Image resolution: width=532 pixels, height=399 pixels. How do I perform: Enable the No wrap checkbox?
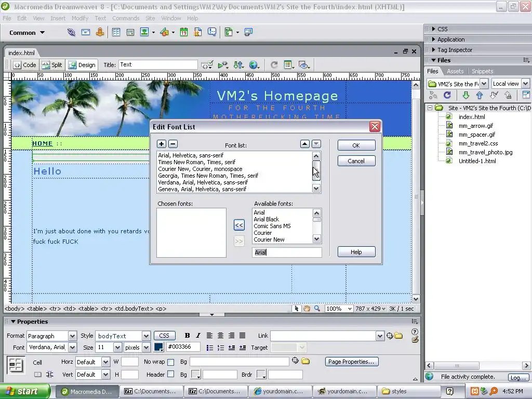(x=171, y=362)
